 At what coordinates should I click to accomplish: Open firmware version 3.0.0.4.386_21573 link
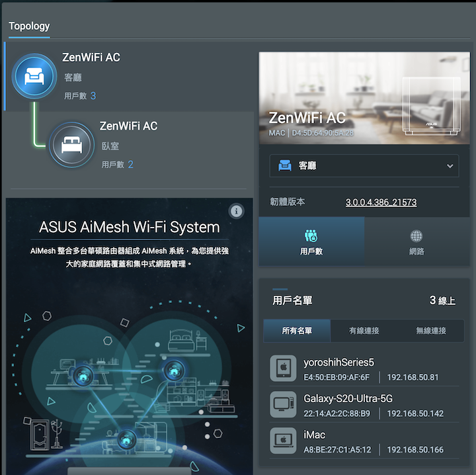[x=381, y=202]
